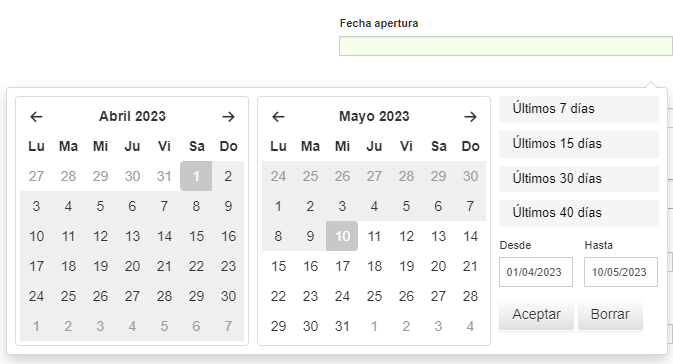Viewport: 673px width, 364px height.
Task: Click next month arrow beside Abril 2023
Action: tap(228, 116)
